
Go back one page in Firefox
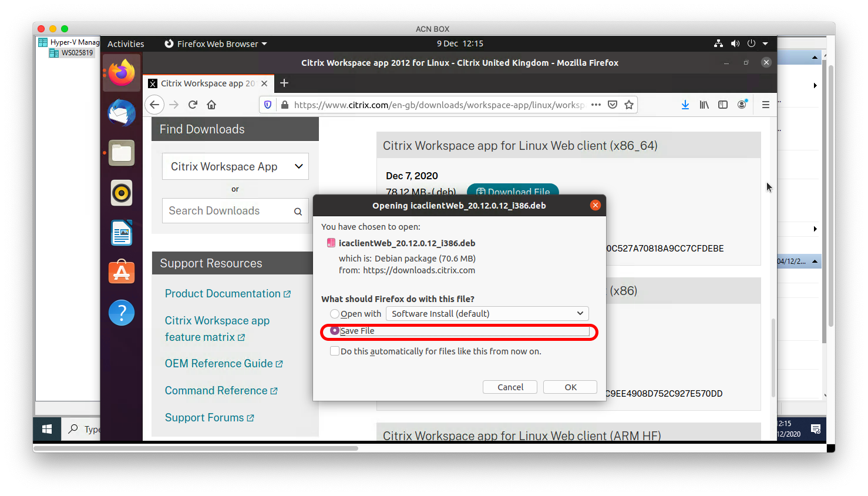pyautogui.click(x=154, y=105)
